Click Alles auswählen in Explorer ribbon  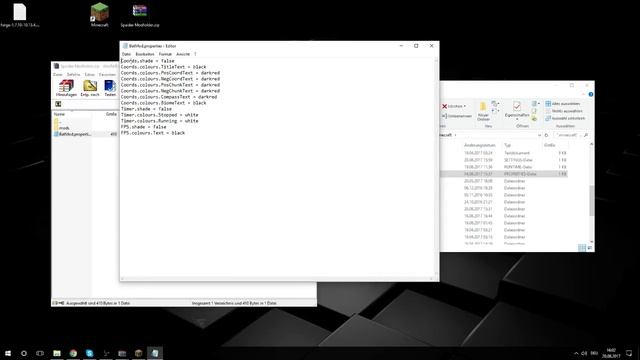(562, 104)
